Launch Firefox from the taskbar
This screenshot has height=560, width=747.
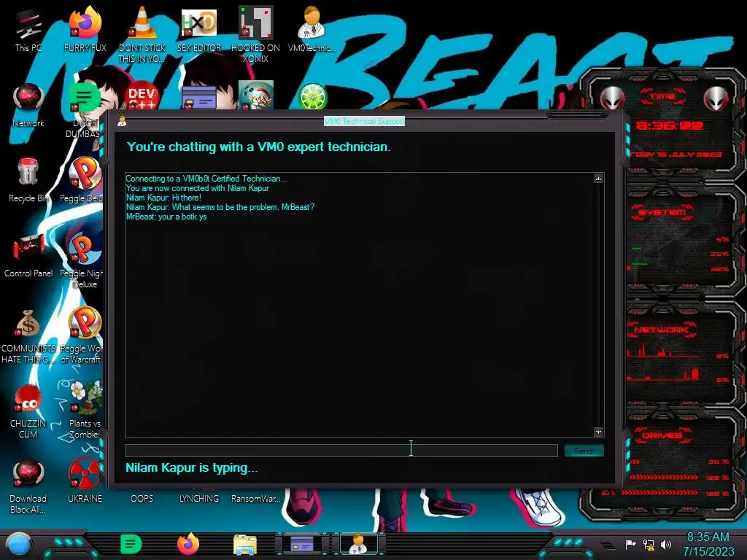(x=188, y=544)
